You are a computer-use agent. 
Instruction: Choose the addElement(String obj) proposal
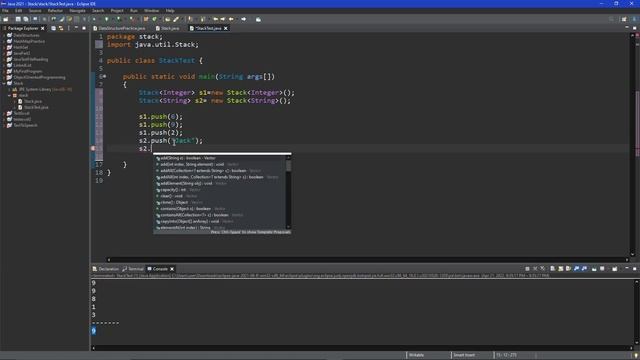220,183
